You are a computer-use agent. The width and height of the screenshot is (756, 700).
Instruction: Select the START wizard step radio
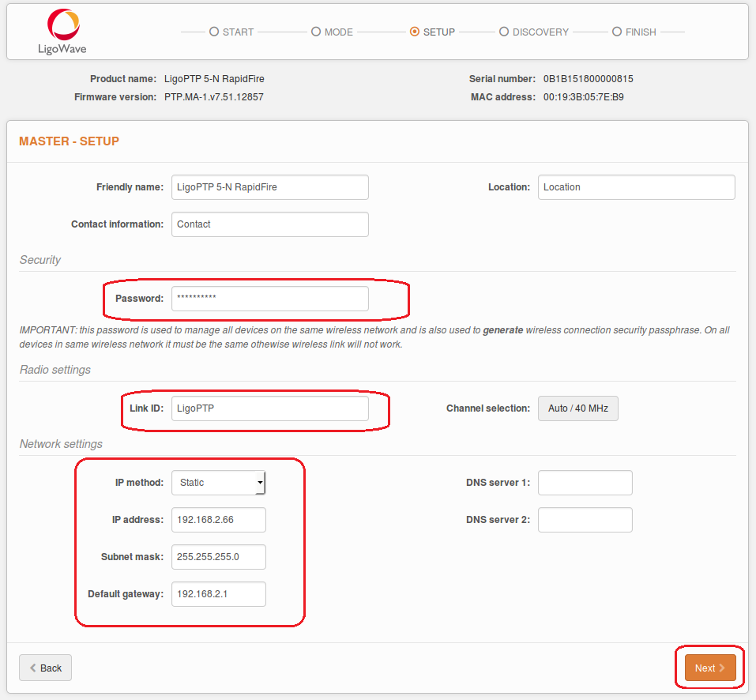click(214, 32)
